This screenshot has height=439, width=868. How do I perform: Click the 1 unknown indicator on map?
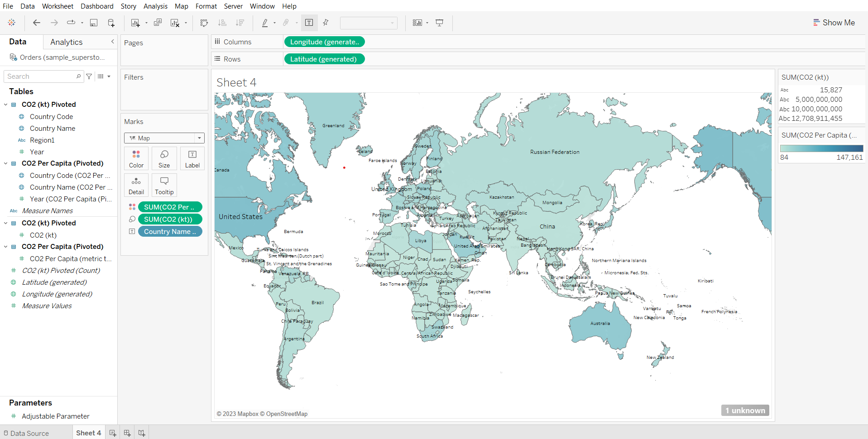coord(745,410)
